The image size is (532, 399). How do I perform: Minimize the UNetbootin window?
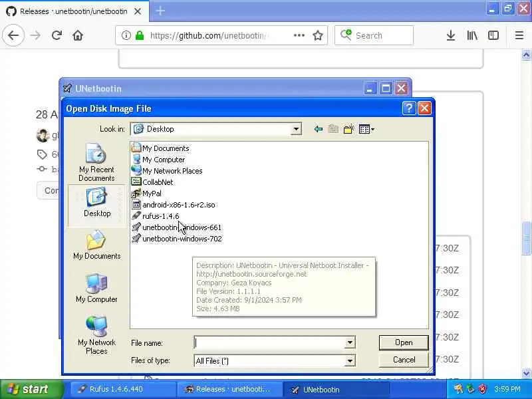370,88
